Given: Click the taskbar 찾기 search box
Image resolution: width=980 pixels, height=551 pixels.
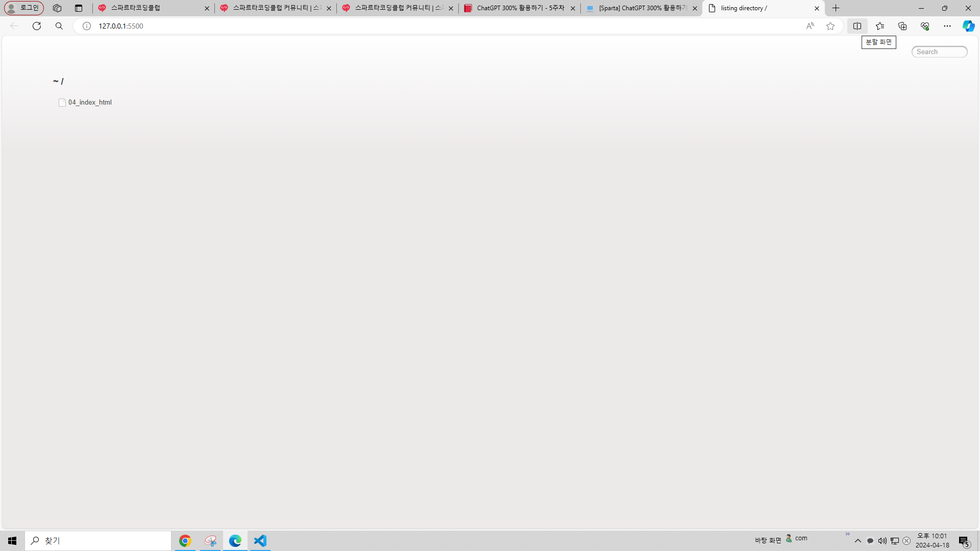Looking at the screenshot, I should tap(98, 541).
